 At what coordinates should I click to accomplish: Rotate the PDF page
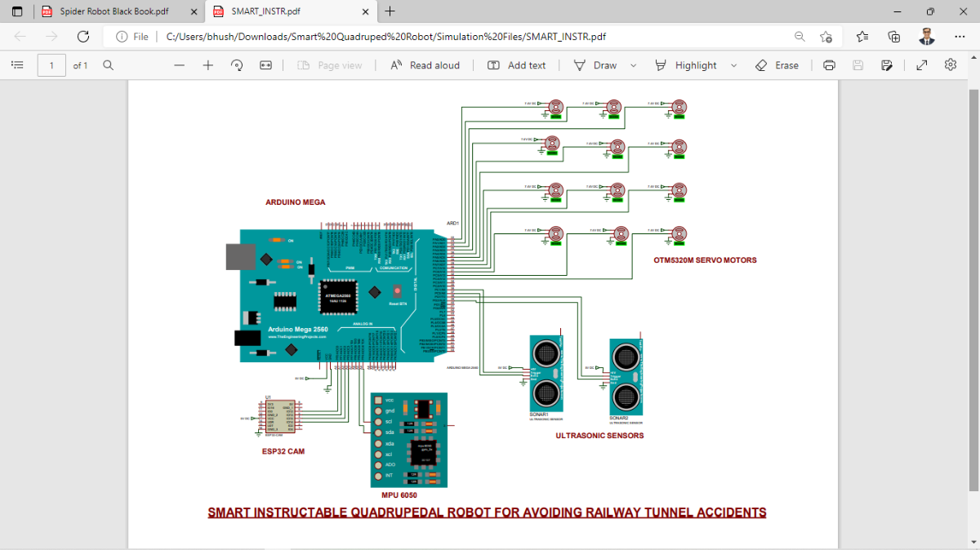[237, 65]
